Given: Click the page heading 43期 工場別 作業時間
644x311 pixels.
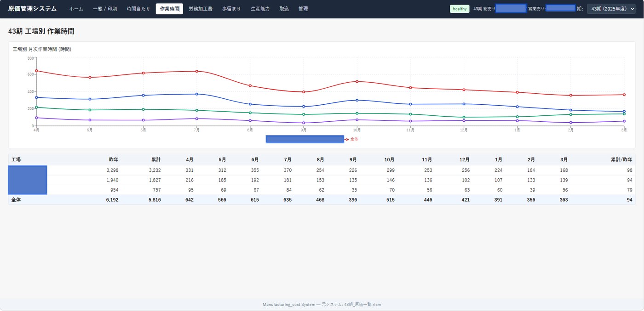Looking at the screenshot, I should click(41, 31).
